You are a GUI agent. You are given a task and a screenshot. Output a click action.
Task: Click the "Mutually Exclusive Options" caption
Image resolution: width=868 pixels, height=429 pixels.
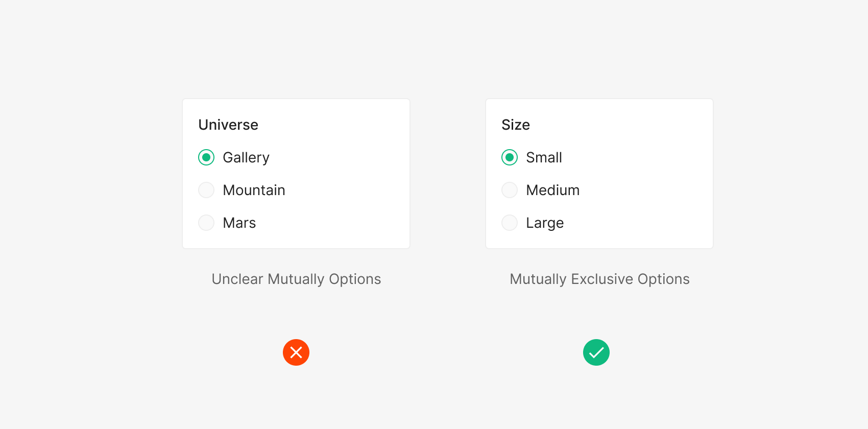(x=599, y=279)
